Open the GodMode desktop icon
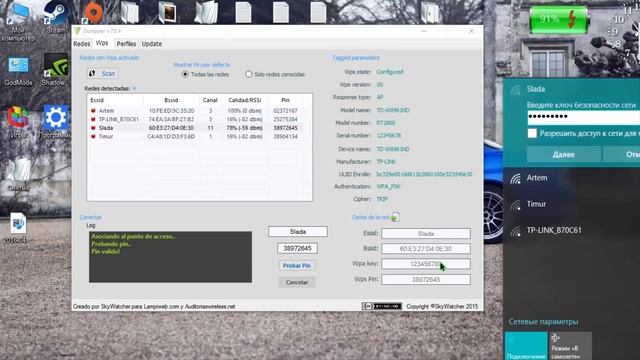640x360 pixels. (18, 70)
